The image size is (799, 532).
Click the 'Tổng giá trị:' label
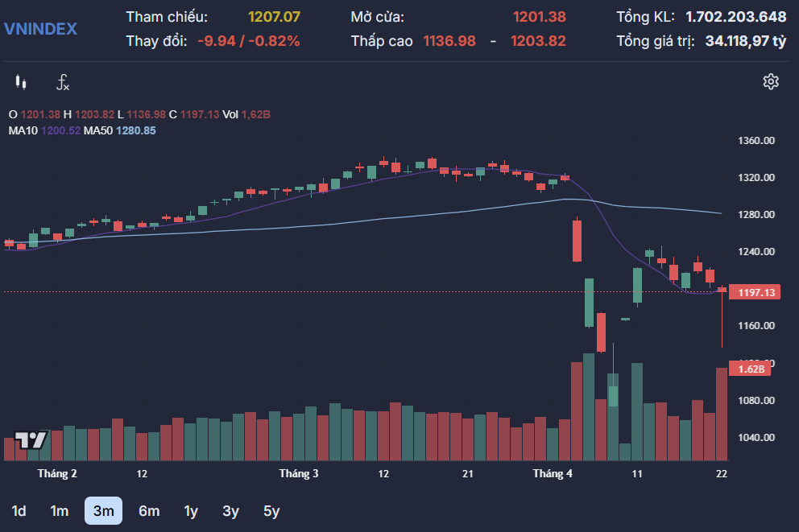point(656,41)
